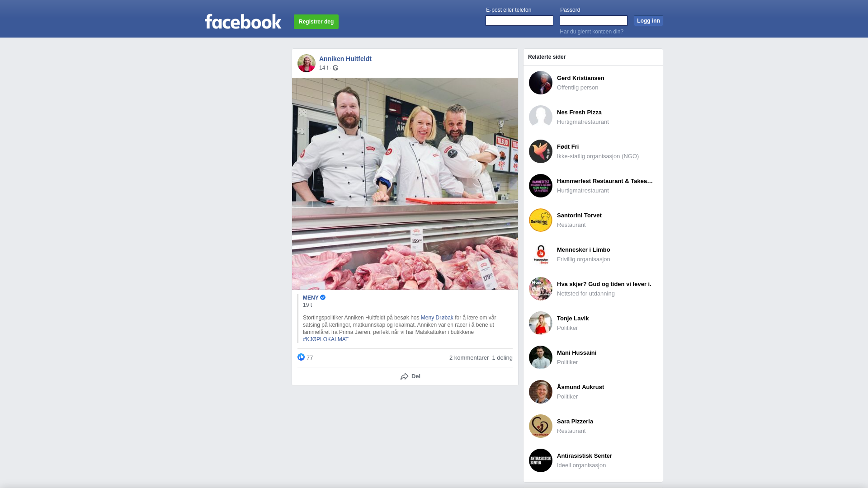This screenshot has height=488, width=868.
Task: Open the Meny Drøbak link in post
Action: pos(437,318)
